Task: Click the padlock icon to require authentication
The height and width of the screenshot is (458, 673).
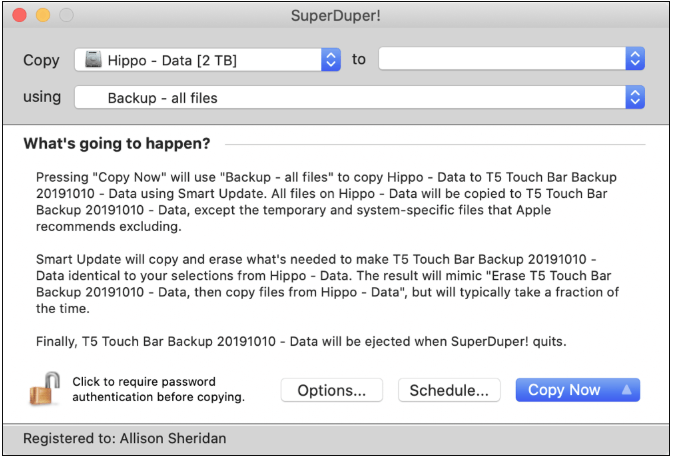Action: 45,389
